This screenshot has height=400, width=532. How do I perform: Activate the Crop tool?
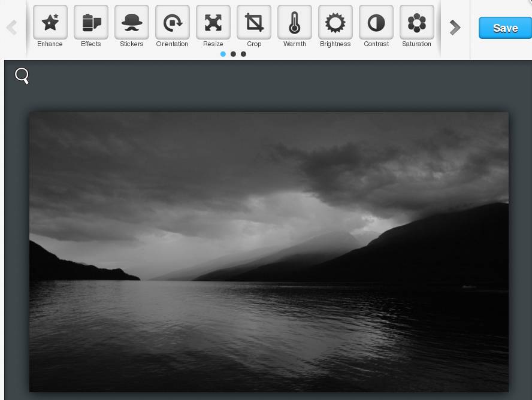tap(254, 23)
